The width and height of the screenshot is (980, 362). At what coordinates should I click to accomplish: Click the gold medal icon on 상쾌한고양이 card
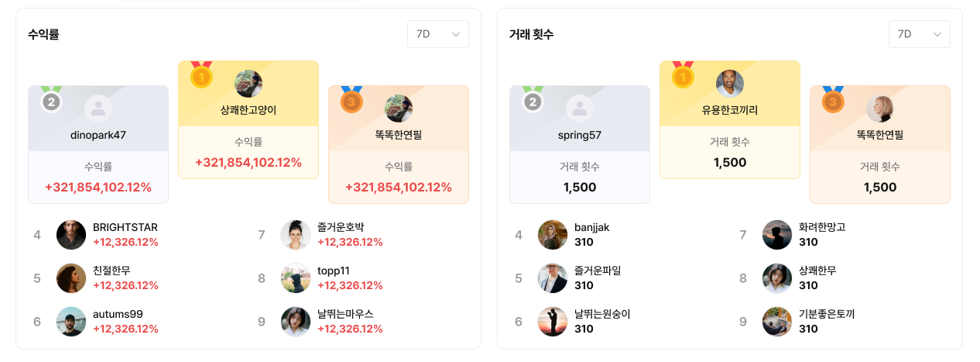(x=201, y=75)
